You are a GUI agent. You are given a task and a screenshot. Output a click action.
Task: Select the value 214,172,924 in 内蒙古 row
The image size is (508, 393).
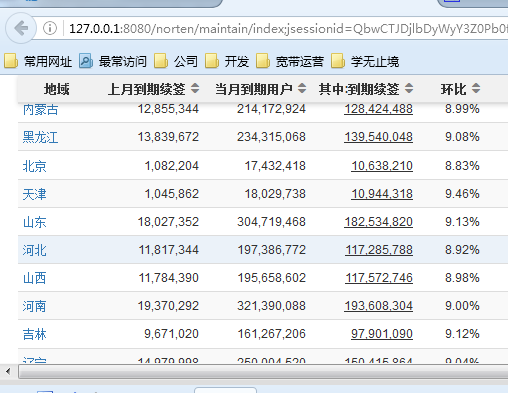click(x=271, y=109)
